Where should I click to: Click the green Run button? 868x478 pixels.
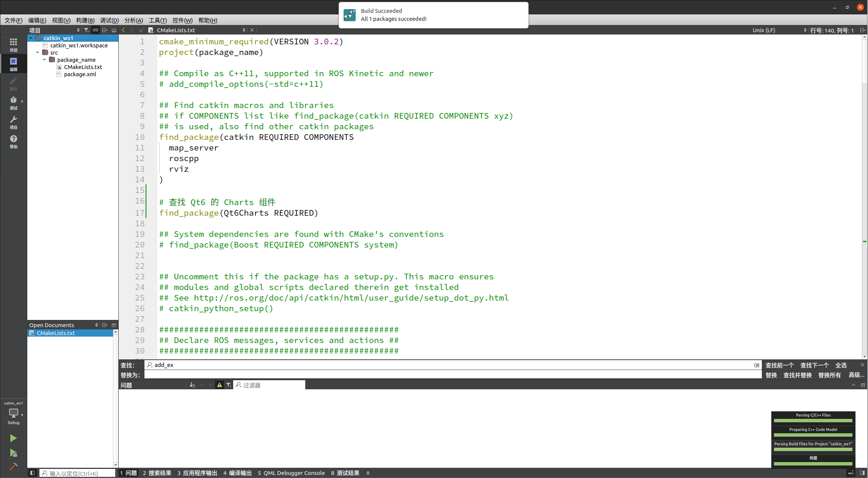click(x=13, y=438)
